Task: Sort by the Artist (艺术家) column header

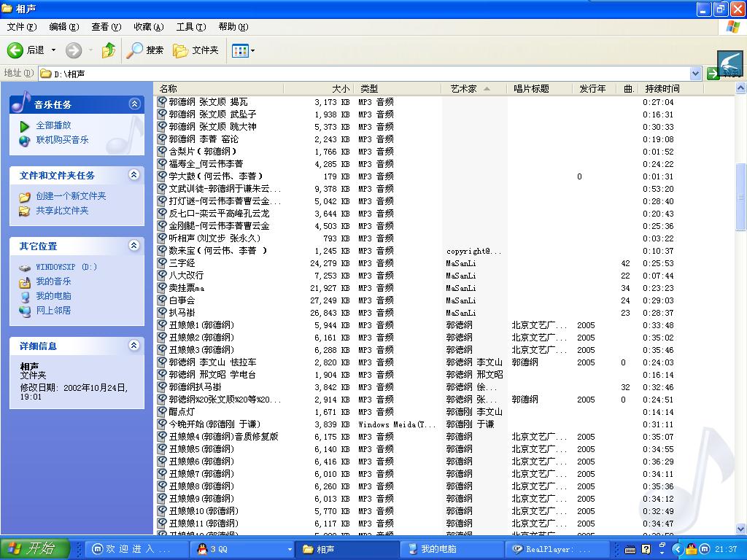Action: click(x=463, y=88)
